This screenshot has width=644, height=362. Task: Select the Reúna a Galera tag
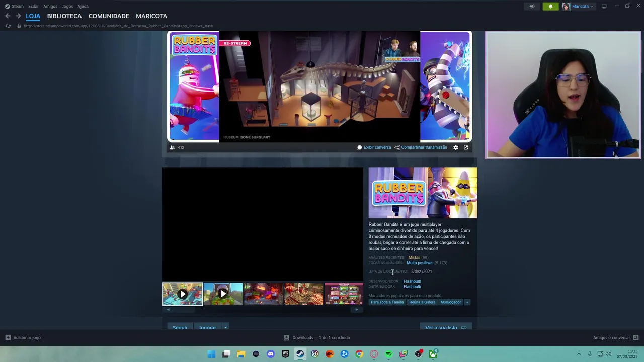(422, 302)
